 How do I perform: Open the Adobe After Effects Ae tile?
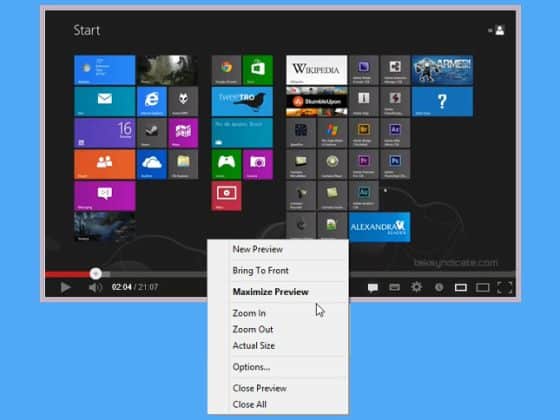[395, 133]
